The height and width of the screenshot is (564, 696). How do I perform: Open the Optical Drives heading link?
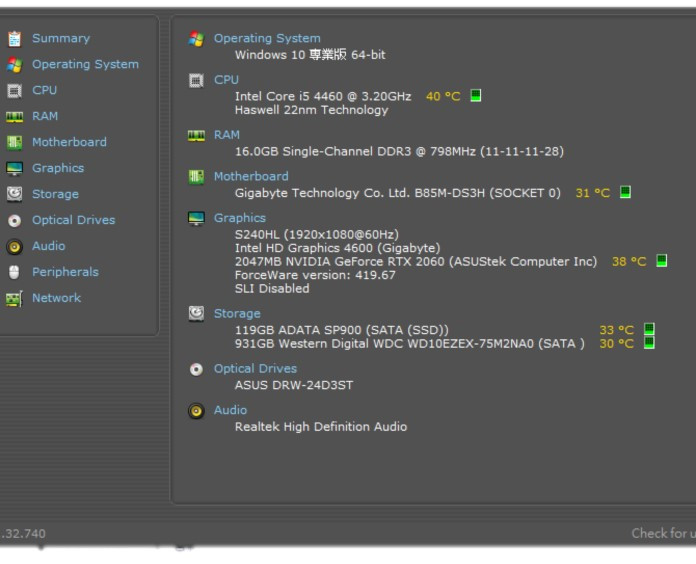point(255,369)
